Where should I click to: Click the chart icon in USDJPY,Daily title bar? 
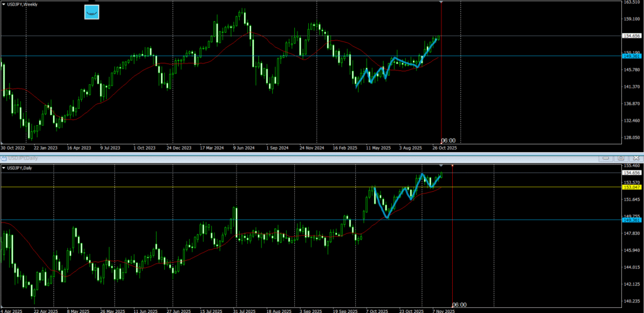[x=4, y=158]
